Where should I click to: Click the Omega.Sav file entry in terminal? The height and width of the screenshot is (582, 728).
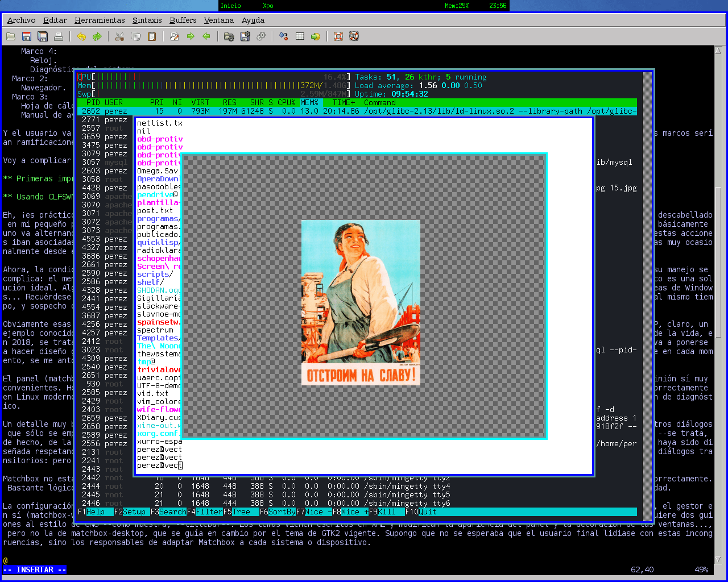158,171
